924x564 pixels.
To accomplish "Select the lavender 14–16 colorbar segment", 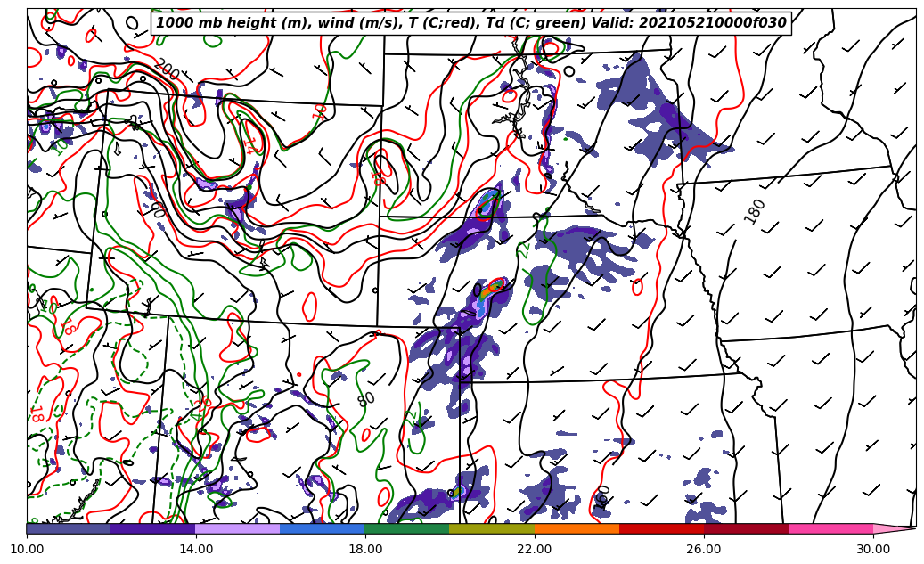I will click(238, 528).
